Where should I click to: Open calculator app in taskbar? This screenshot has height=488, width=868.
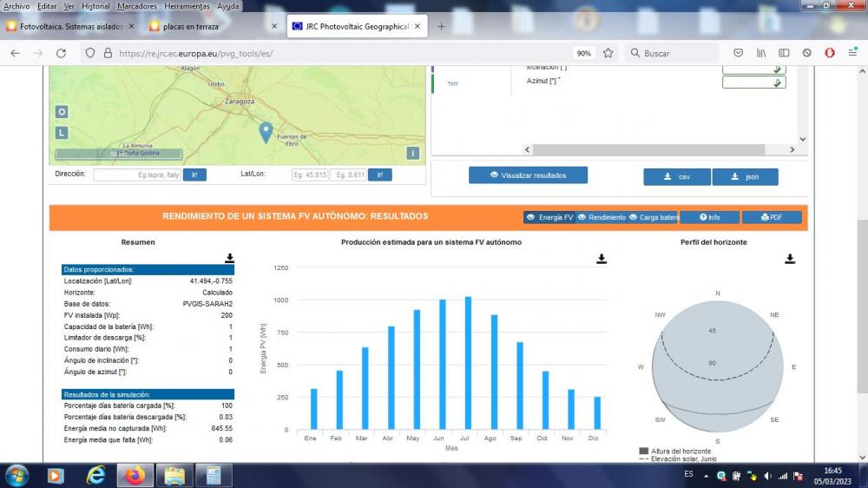[214, 476]
